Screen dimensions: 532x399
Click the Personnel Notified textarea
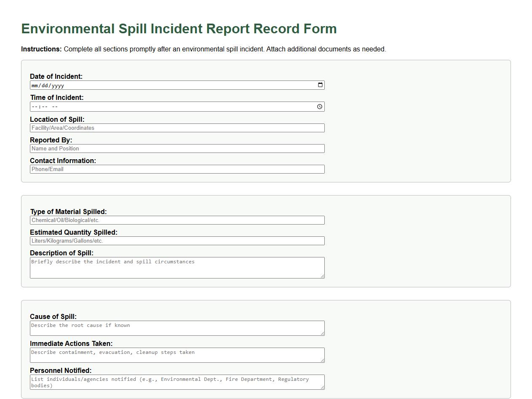point(177,381)
